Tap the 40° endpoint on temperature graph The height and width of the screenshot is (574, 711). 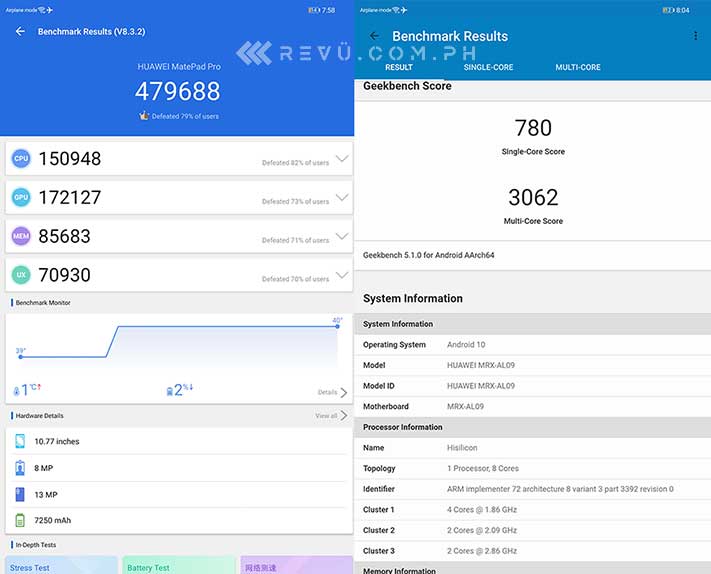point(337,326)
